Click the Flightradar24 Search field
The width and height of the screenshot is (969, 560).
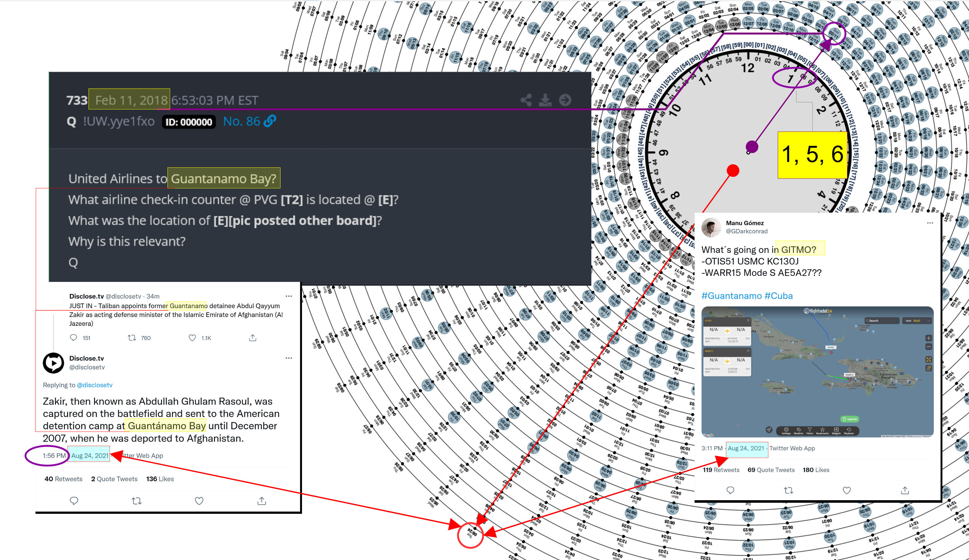(882, 320)
